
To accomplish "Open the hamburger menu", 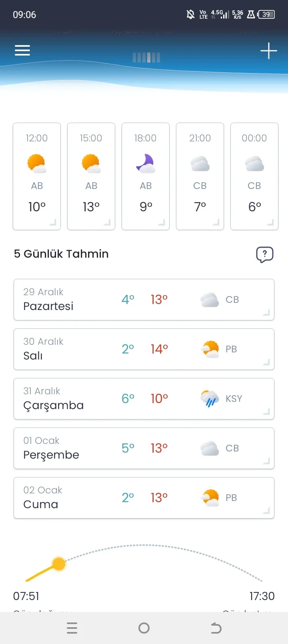I will click(22, 50).
